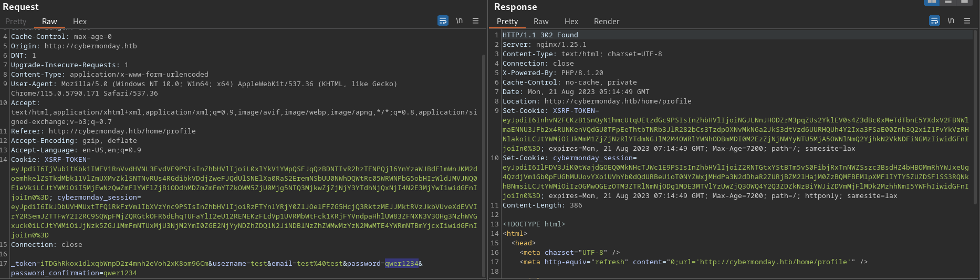Image resolution: width=980 pixels, height=280 pixels.
Task: Open Response panel options hamburger menu
Action: pyautogui.click(x=967, y=21)
